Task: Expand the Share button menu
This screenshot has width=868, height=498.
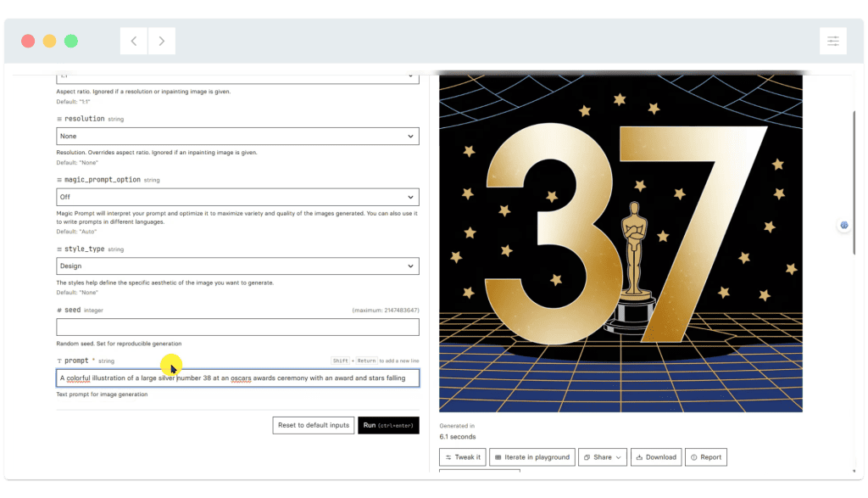Action: [x=603, y=457]
